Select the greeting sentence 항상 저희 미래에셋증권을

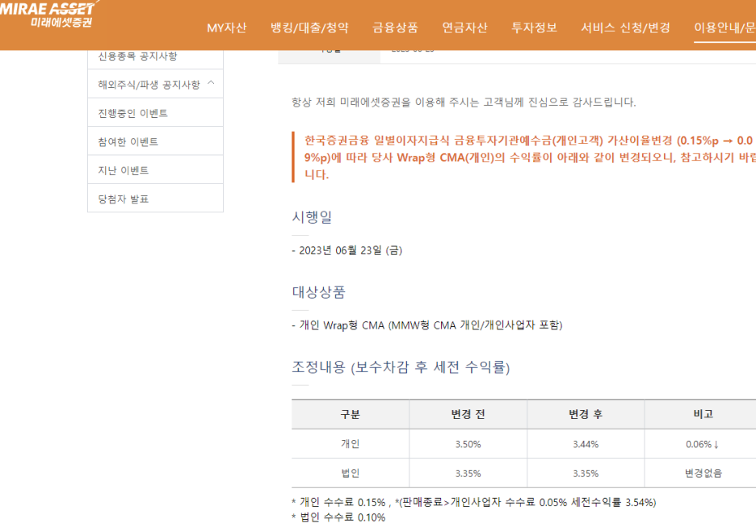point(464,103)
